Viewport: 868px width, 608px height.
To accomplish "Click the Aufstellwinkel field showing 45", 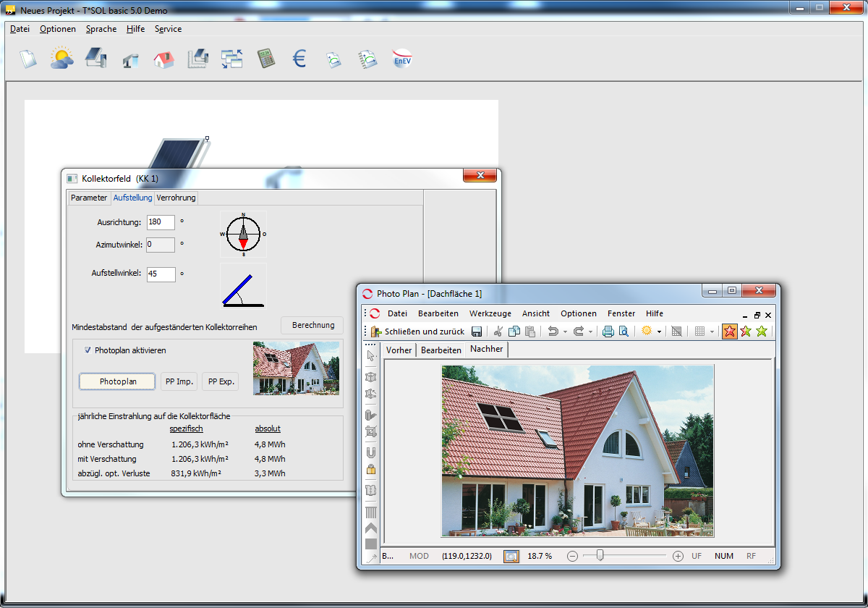I will (161, 274).
